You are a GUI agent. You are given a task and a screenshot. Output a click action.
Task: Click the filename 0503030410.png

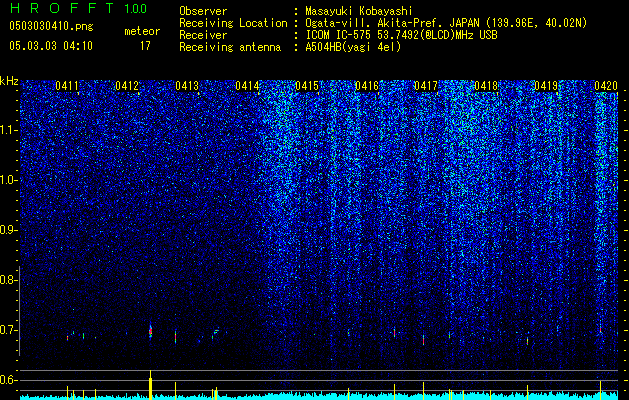pos(51,26)
